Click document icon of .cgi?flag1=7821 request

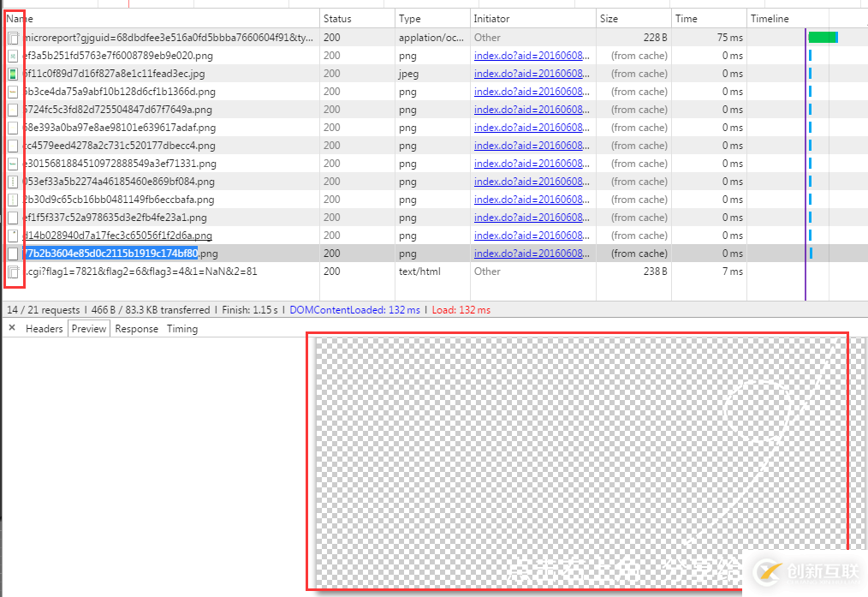click(x=14, y=272)
